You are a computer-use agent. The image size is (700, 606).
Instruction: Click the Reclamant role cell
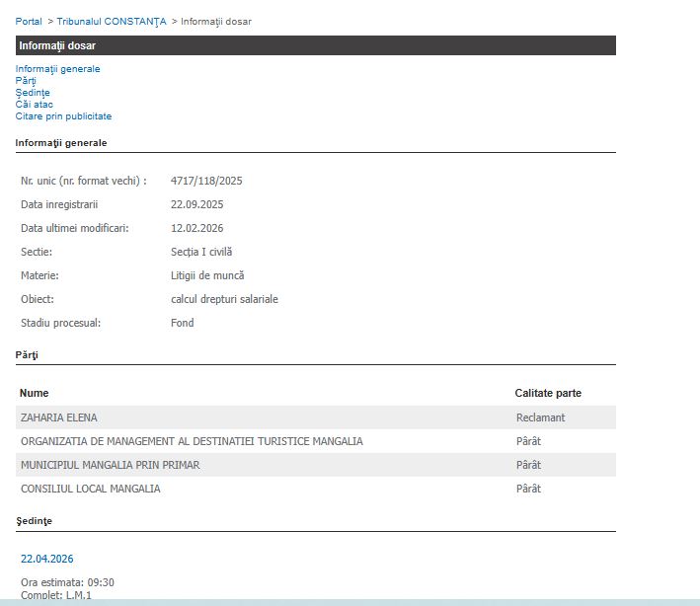[x=540, y=417]
